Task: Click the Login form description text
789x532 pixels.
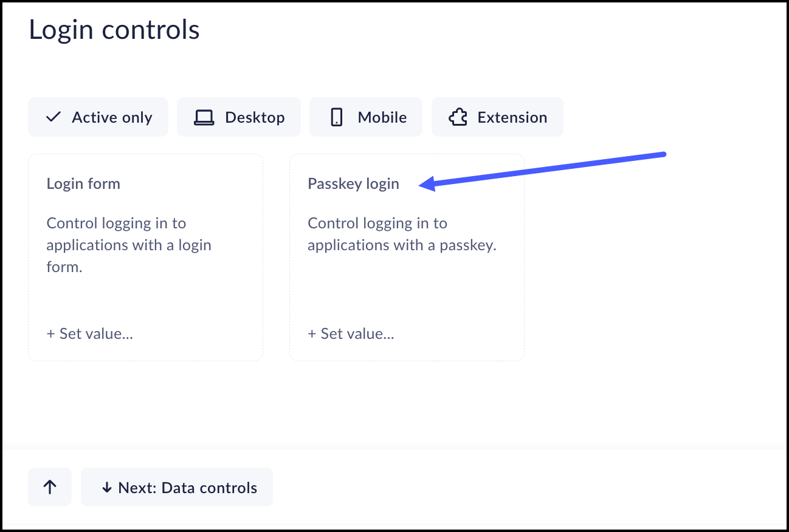Action: coord(129,245)
